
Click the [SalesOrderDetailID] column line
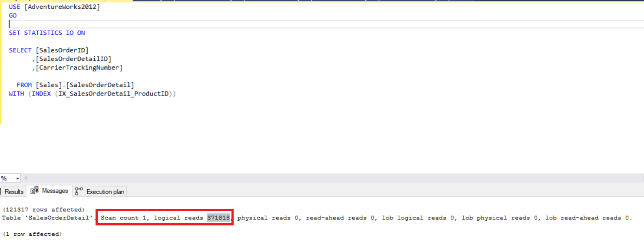pyautogui.click(x=72, y=59)
